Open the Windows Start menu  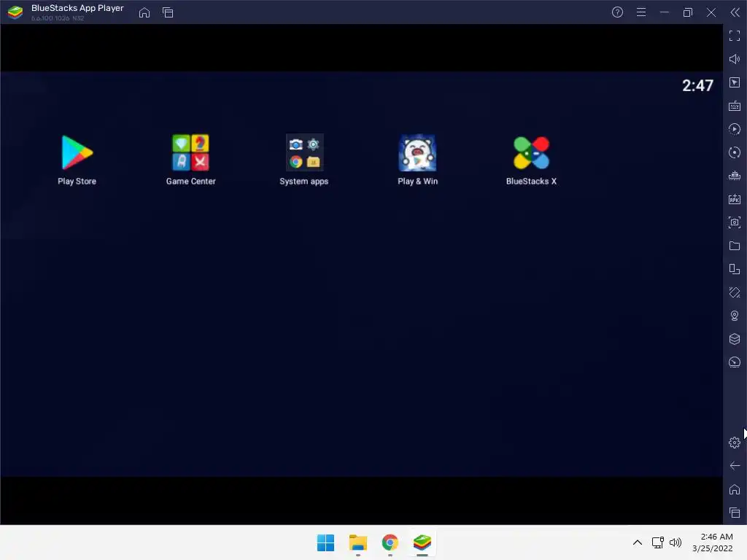326,542
